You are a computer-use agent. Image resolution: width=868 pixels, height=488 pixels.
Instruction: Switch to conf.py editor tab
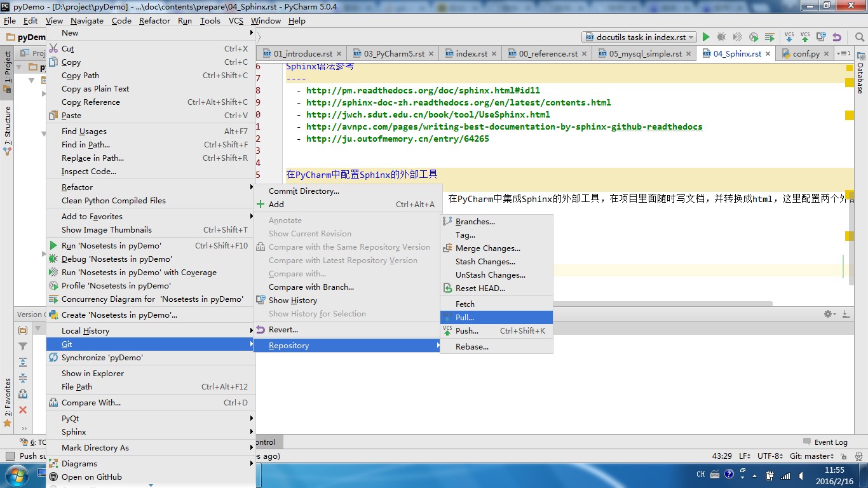click(806, 54)
